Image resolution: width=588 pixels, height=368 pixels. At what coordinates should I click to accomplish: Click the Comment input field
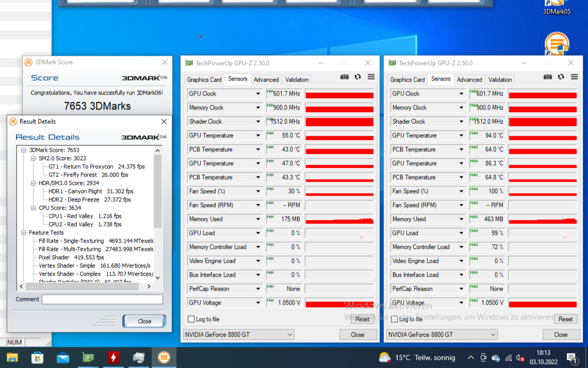coord(102,299)
